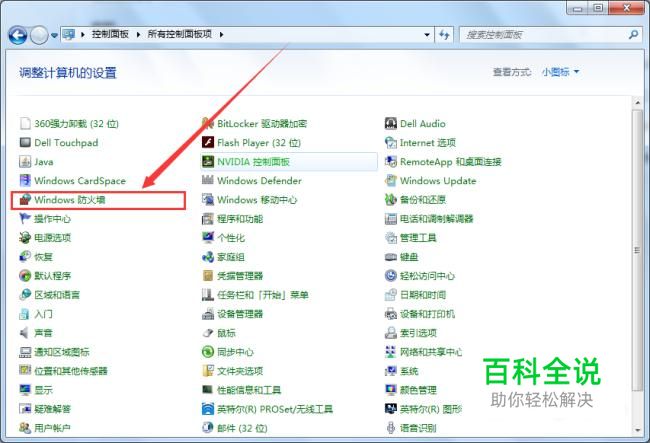This screenshot has height=443, width=650.
Task: Click the Flash Player icon
Action: tap(207, 143)
